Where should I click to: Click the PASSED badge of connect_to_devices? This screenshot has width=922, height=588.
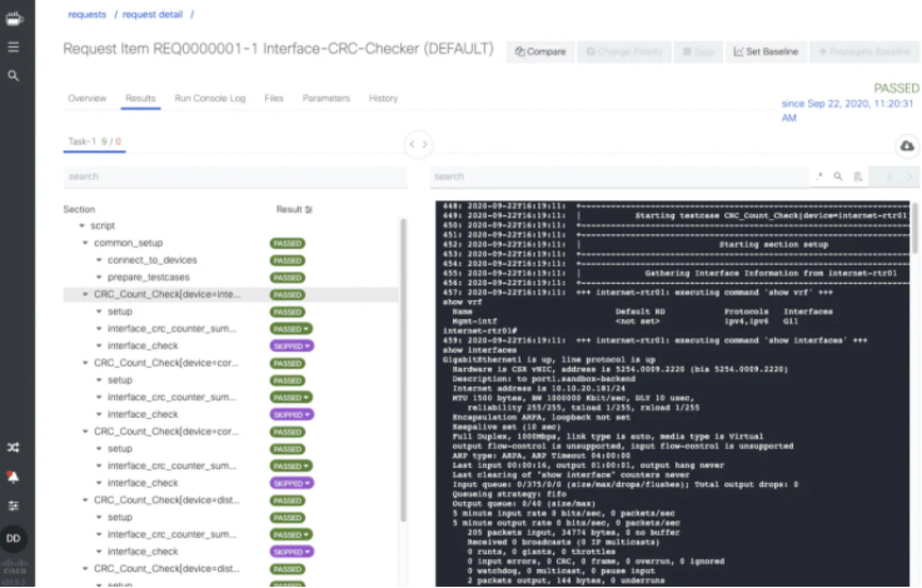(x=288, y=260)
